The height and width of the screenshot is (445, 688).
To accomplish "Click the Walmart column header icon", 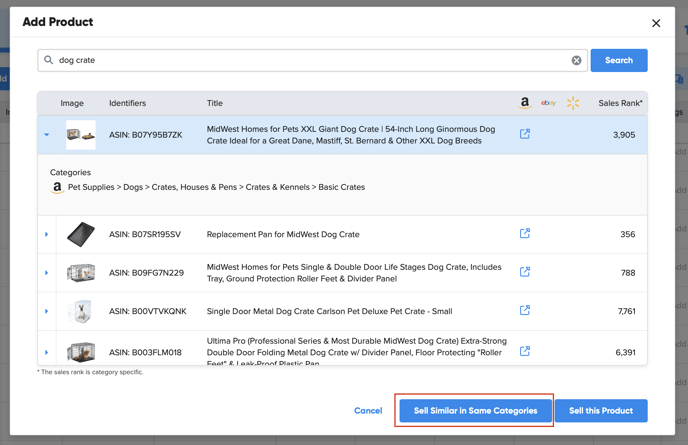I will [573, 103].
